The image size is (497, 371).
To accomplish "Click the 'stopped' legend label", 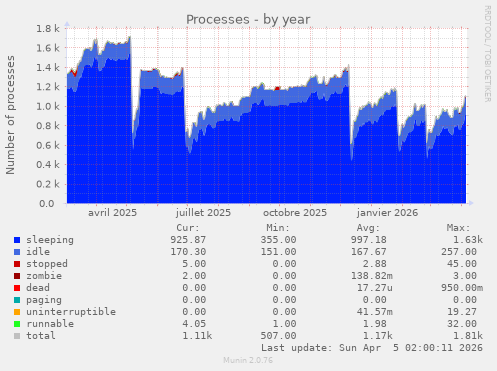I will pos(47,264).
